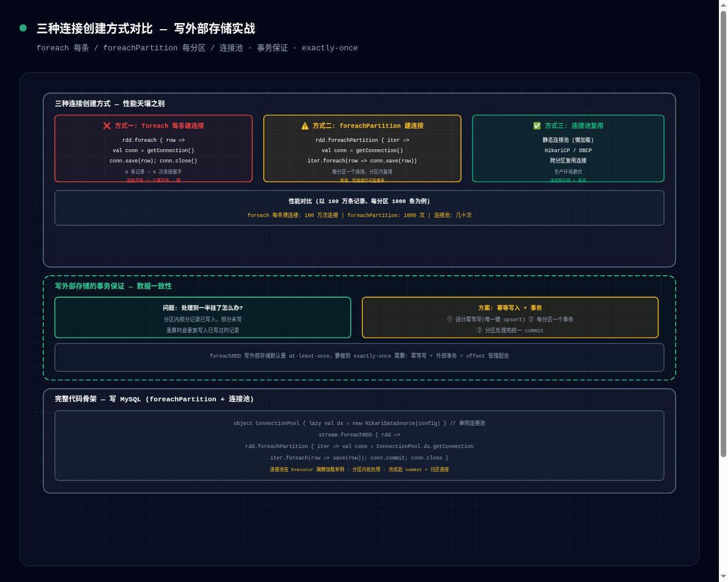728x582 pixels.
Task: Click the text 静态连接池 (懒加载)
Action: 568,141
